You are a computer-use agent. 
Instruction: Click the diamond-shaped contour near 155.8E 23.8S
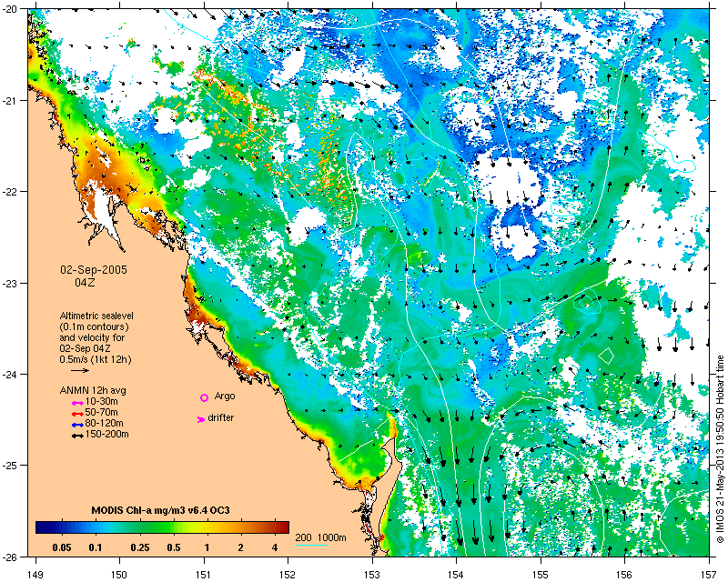pyautogui.click(x=606, y=356)
